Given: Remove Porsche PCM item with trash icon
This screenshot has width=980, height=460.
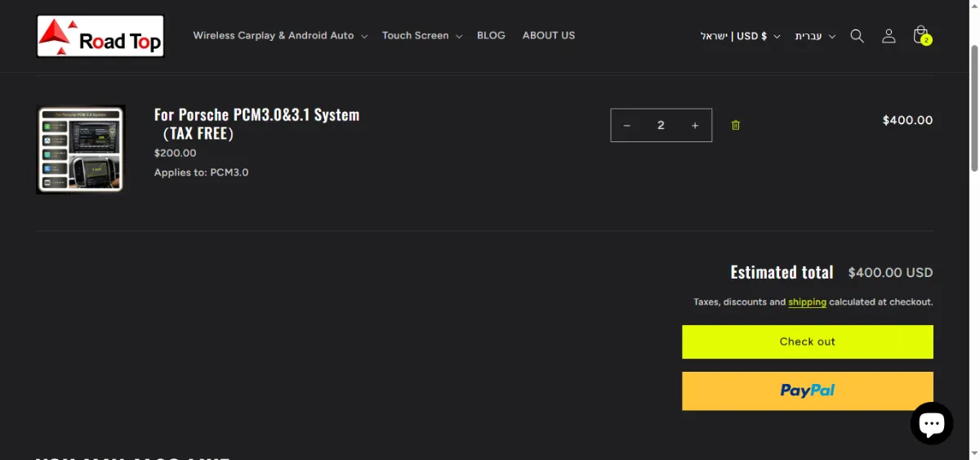Looking at the screenshot, I should tap(736, 125).
